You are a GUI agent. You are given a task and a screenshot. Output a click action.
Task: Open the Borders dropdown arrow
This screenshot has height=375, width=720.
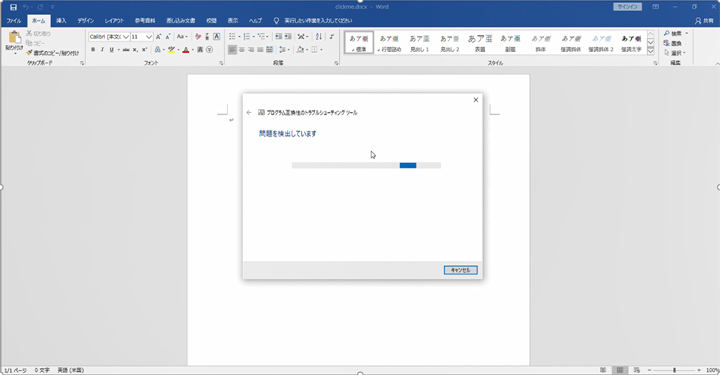click(x=321, y=50)
